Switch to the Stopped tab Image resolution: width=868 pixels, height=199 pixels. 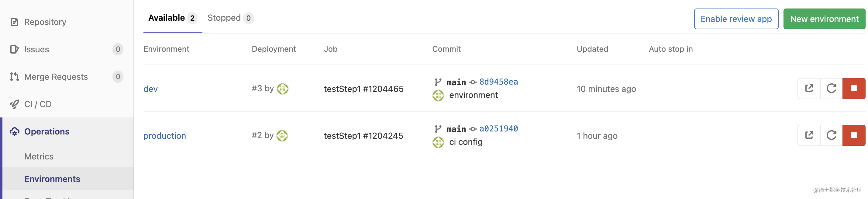[224, 18]
